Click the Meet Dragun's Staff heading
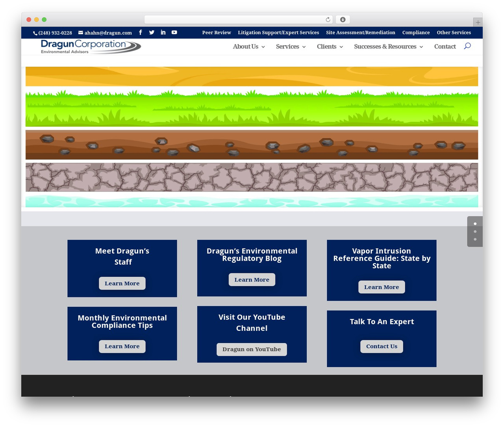The height and width of the screenshot is (427, 504). (122, 256)
